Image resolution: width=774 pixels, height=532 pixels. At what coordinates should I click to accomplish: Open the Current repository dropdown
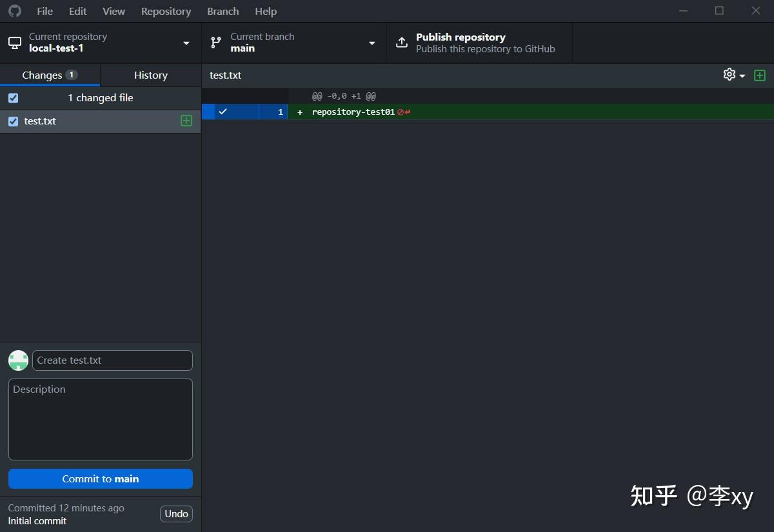(x=186, y=43)
